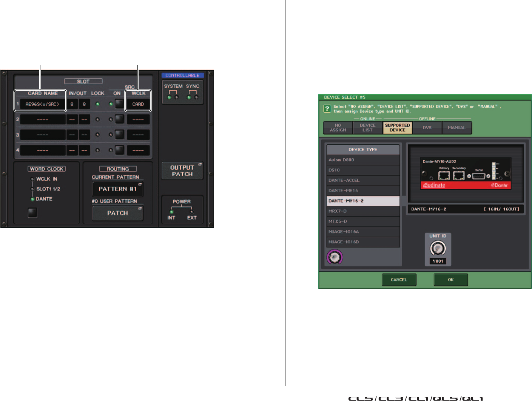The height and width of the screenshot is (401, 532).
Task: Select MTX5-D in the device type list
Action: [363, 221]
